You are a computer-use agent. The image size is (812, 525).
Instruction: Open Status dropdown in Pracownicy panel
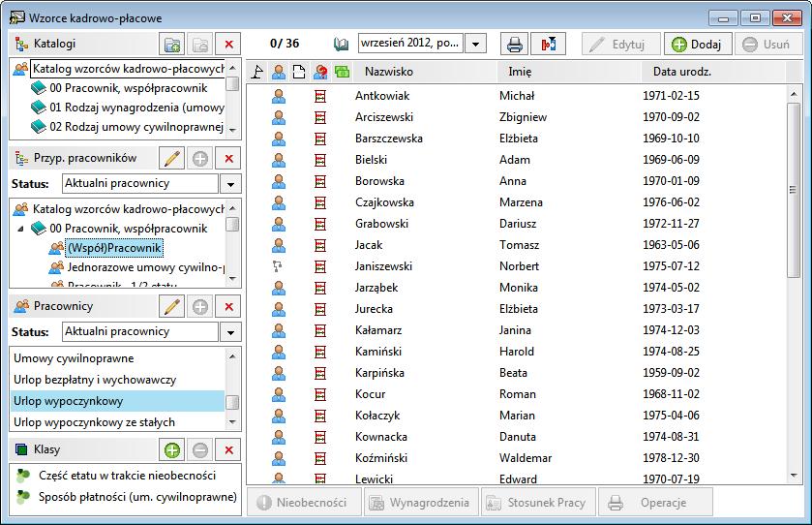coord(230,332)
